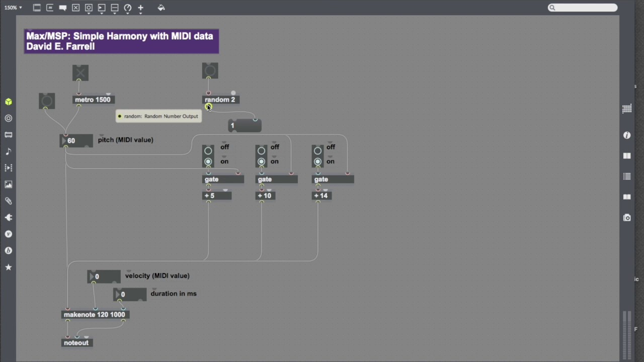Open the paperclip clippings icon
The width and height of the screenshot is (644, 362).
[9, 201]
